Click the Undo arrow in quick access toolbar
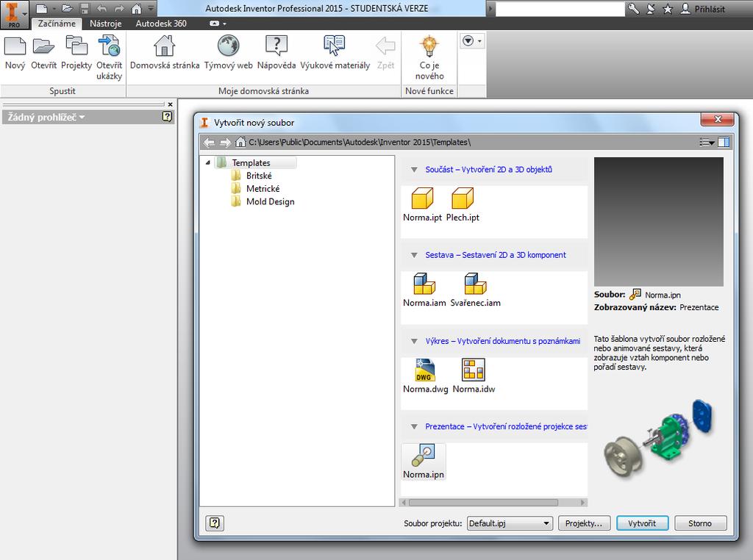Viewport: 753px width, 560px height. 101,9
